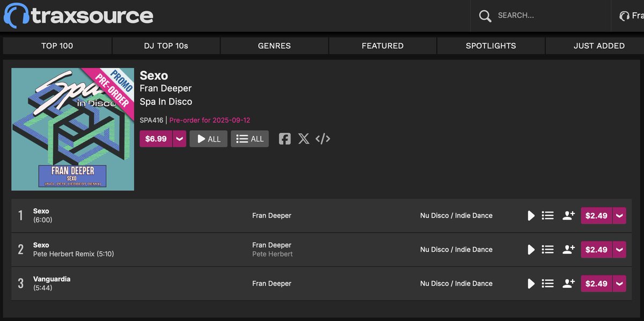Follow artist from Vanguardia row

568,283
